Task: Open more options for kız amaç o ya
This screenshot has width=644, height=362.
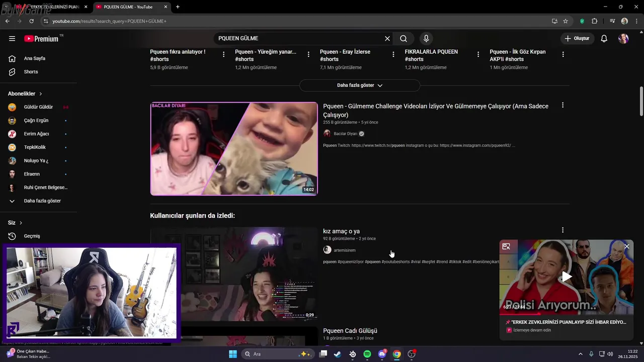Action: click(562, 230)
